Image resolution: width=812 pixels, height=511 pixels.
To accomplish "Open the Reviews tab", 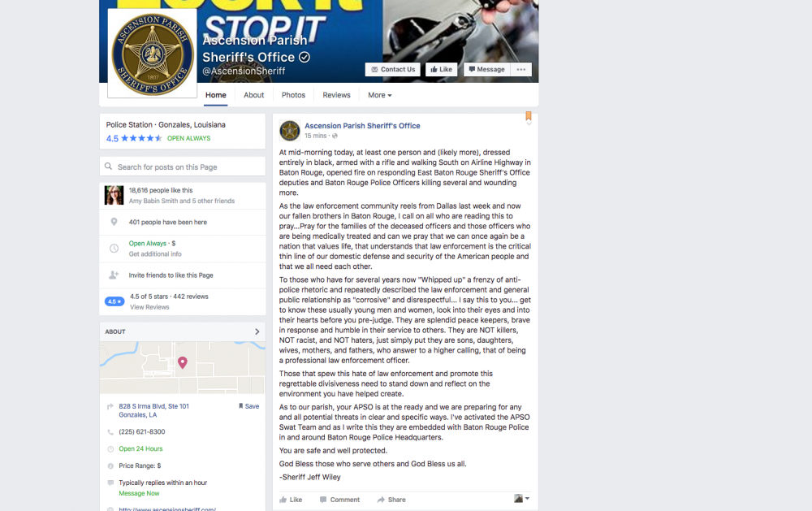I will click(337, 95).
